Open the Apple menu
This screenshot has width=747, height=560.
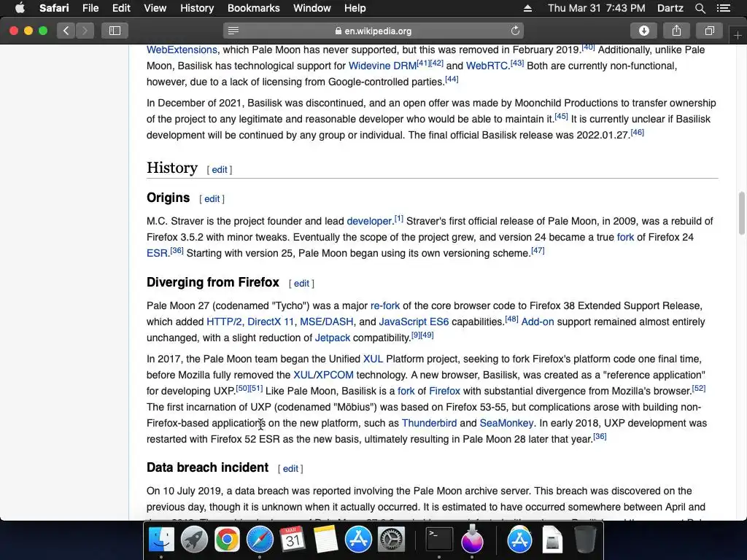click(x=20, y=8)
